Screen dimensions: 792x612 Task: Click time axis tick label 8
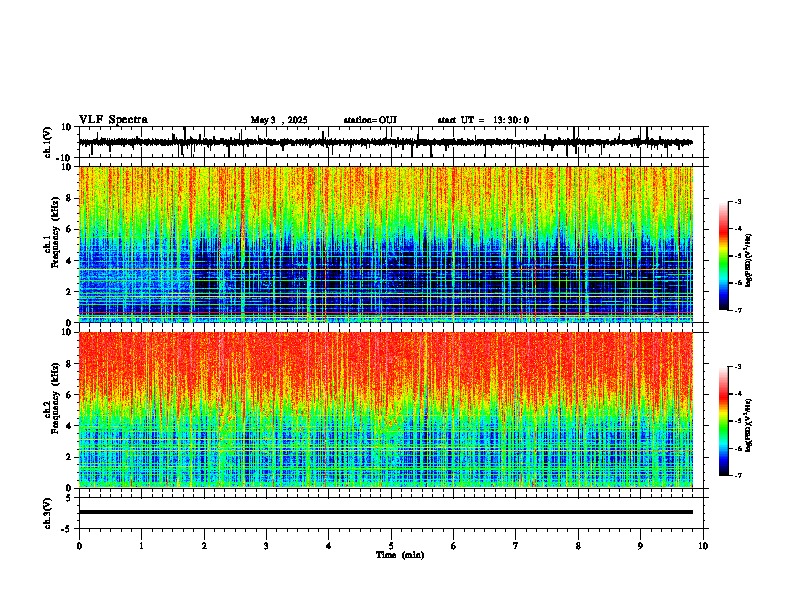coord(578,546)
